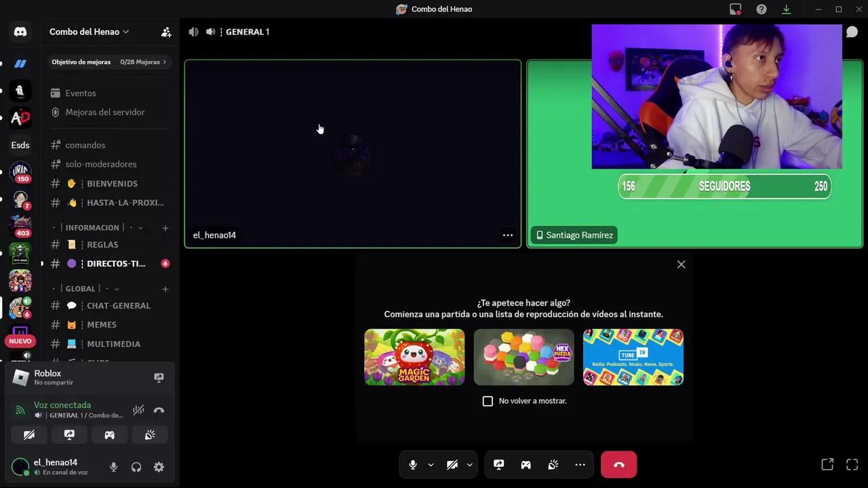
Task: Hang up with the red disconnect button
Action: click(x=618, y=465)
